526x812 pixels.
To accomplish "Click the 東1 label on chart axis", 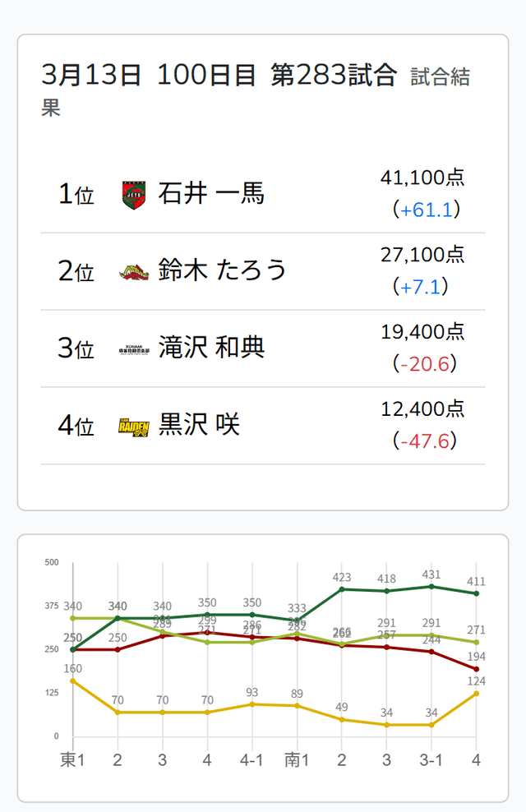I will [x=72, y=759].
